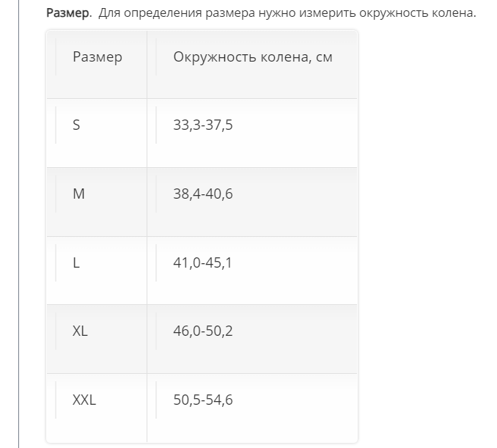Image resolution: width=497 pixels, height=448 pixels.
Task: Select the XL size cell
Action: tap(80, 331)
